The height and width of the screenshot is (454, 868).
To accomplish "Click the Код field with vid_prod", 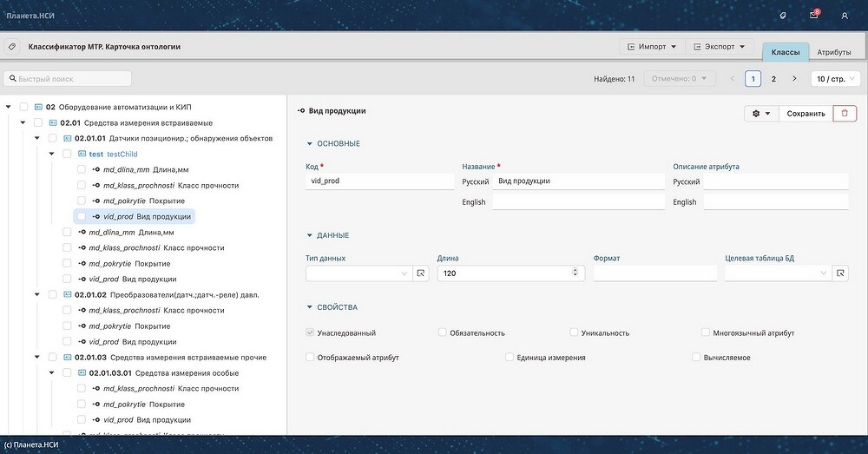I will (380, 181).
